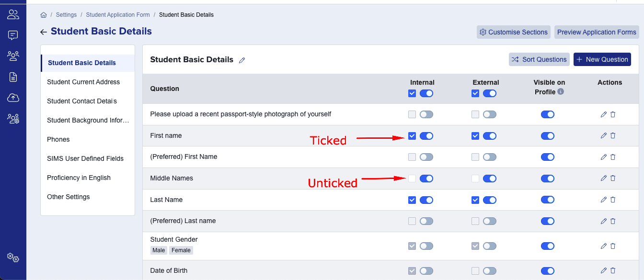Open the cloud upload sidebar icon

click(13, 98)
